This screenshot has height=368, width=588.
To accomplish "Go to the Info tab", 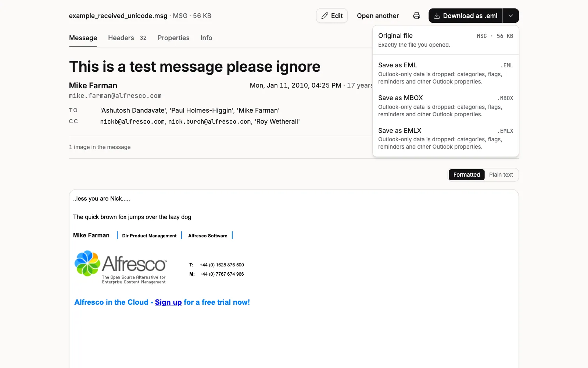I will [206, 38].
